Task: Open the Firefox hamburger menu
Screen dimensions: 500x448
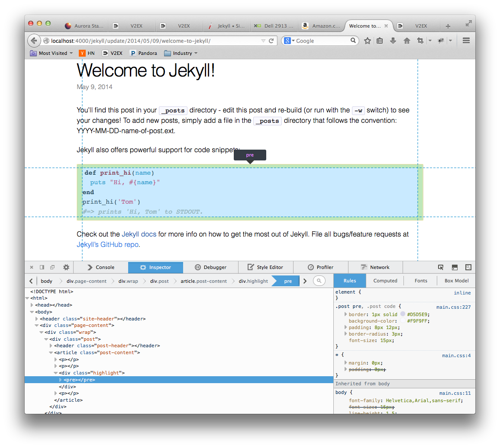Action: pos(466,41)
